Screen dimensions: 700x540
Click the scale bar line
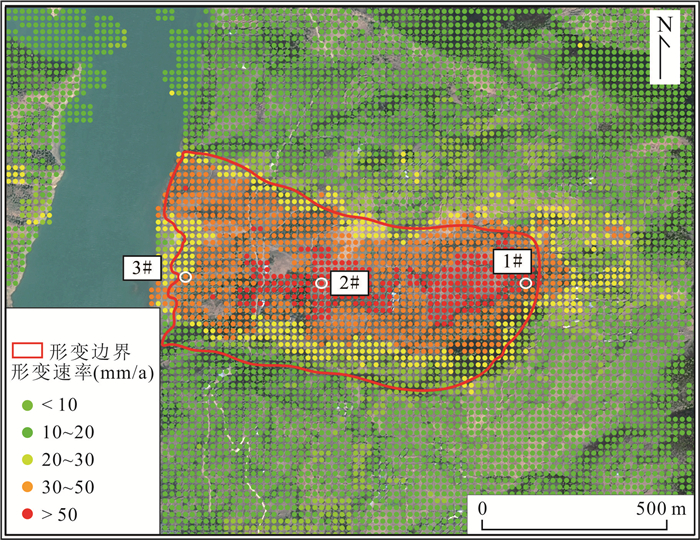[575, 525]
